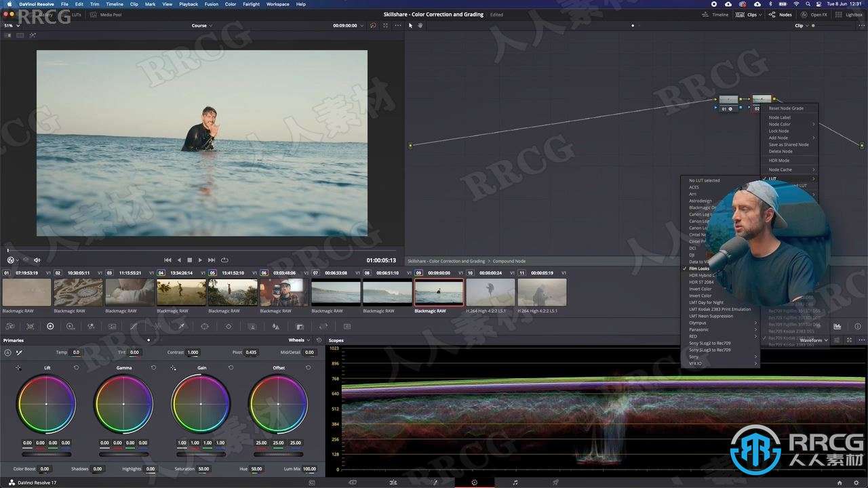Open the Camera Raw palette icon
This screenshot has height=488, width=868.
coord(10,326)
